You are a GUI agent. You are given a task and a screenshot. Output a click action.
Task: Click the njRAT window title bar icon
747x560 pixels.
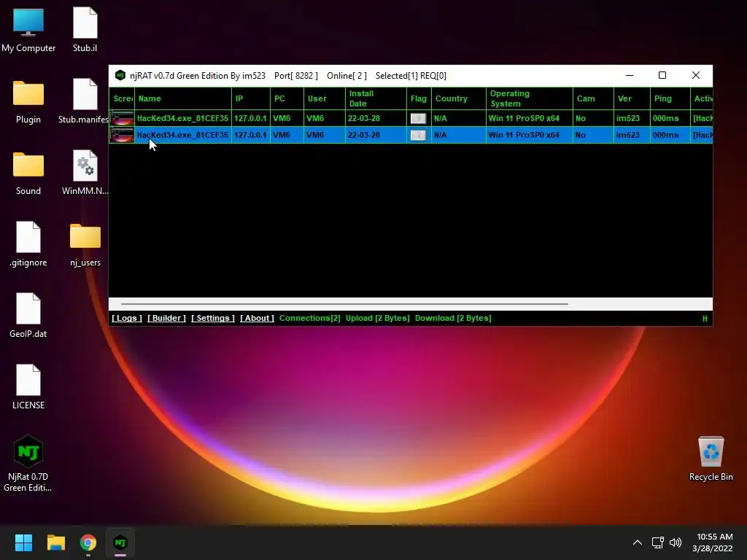(120, 75)
